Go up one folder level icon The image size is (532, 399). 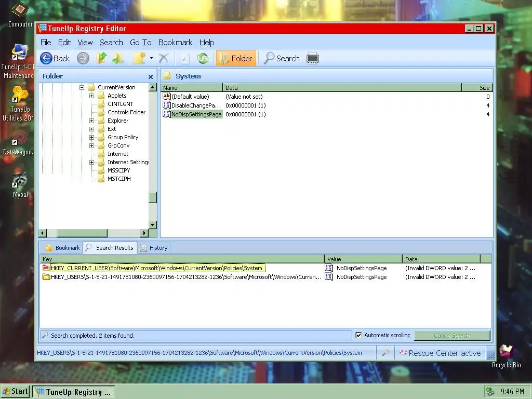[x=101, y=58]
